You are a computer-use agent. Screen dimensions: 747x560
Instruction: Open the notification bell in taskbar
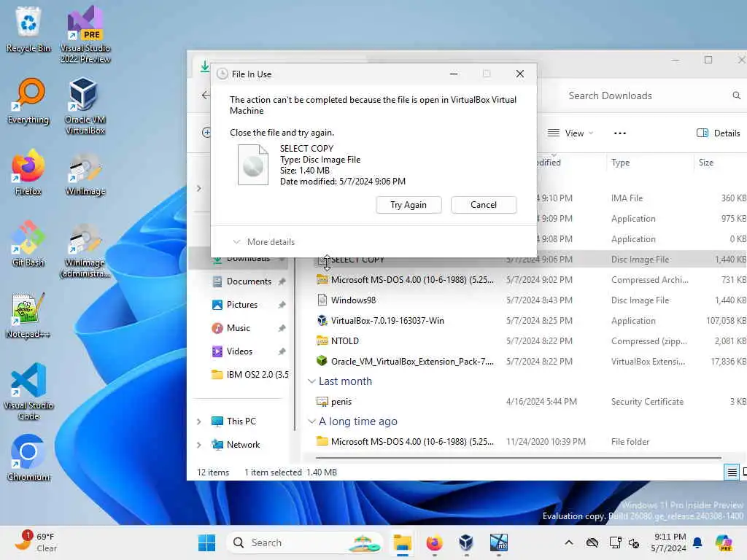coord(697,542)
